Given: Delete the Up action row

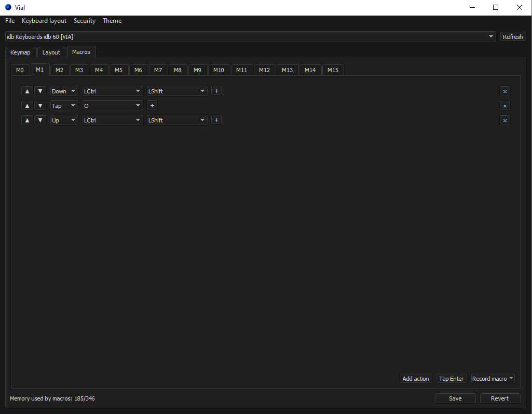Looking at the screenshot, I should coord(504,120).
